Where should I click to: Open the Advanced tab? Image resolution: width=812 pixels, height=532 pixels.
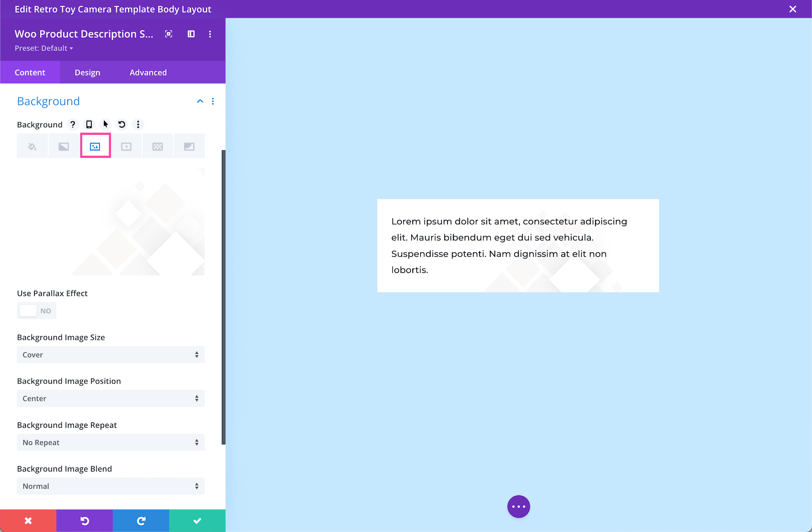pyautogui.click(x=148, y=72)
